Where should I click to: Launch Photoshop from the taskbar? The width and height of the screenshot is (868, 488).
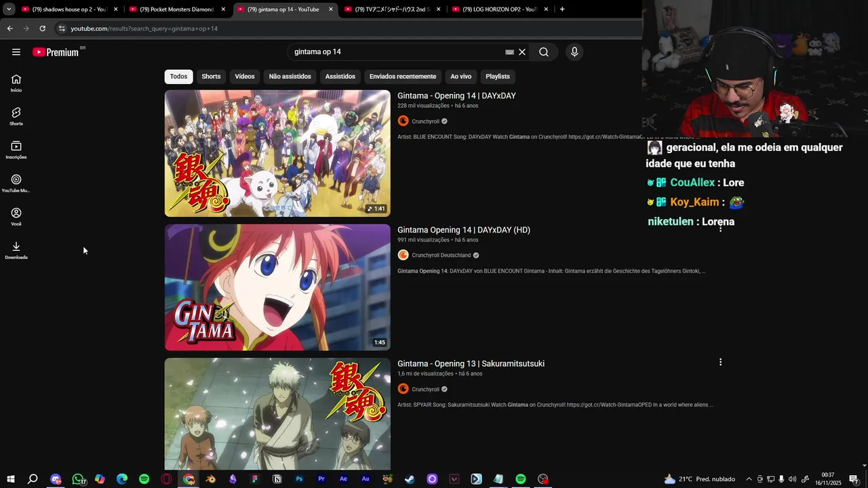coord(299,479)
